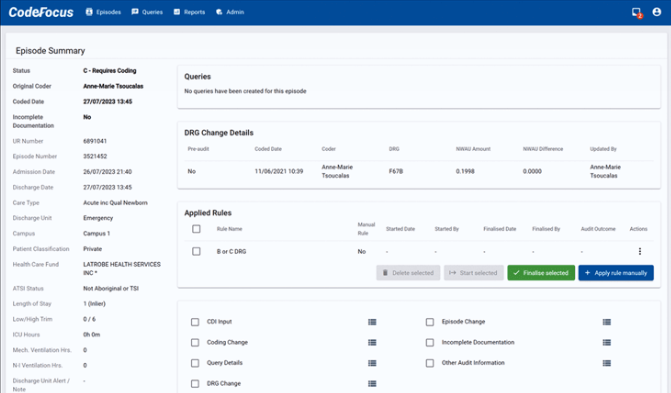Image resolution: width=671 pixels, height=393 pixels.
Task: Click the Episode Summary heading
Action: click(50, 51)
